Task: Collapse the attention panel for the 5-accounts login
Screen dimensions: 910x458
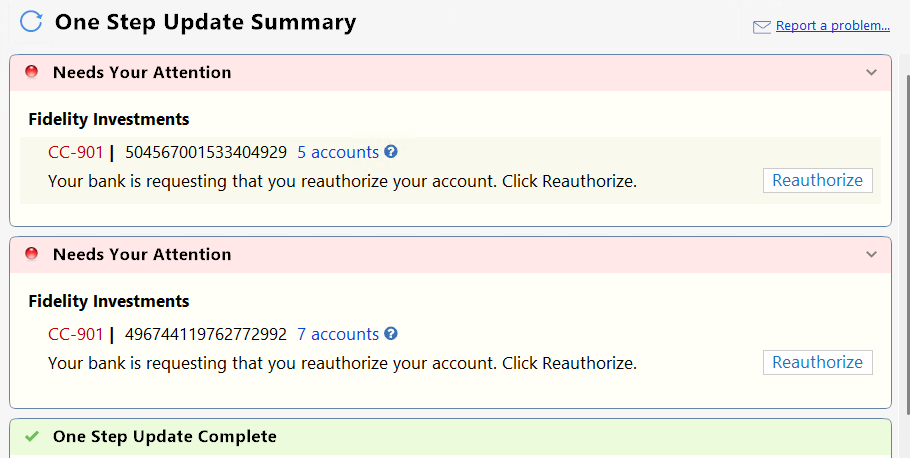Action: [871, 73]
